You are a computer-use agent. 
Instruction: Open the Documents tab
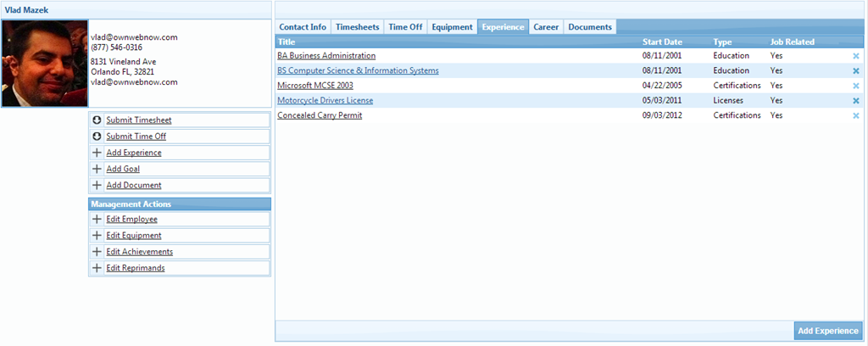[590, 27]
